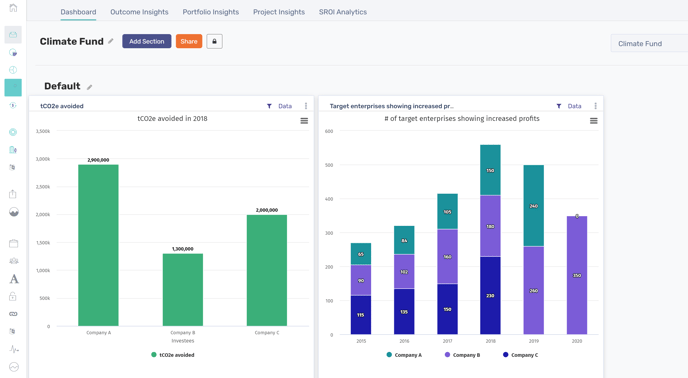The height and width of the screenshot is (378, 688).
Task: Edit the Default section name pencil
Action: (90, 87)
